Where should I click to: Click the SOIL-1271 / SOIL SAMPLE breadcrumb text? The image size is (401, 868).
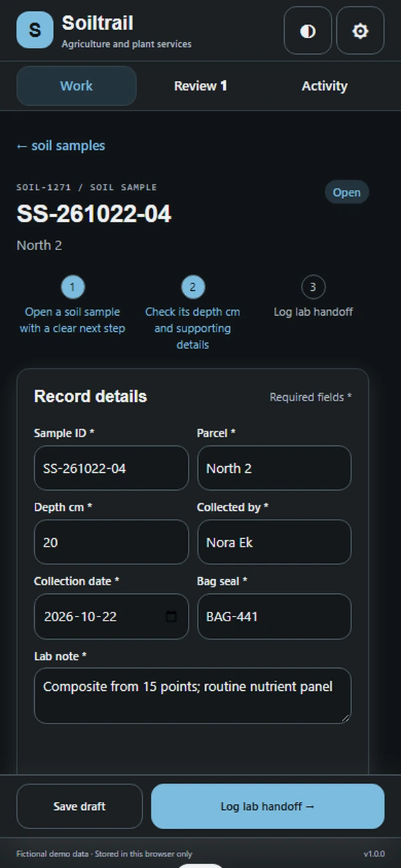[87, 187]
